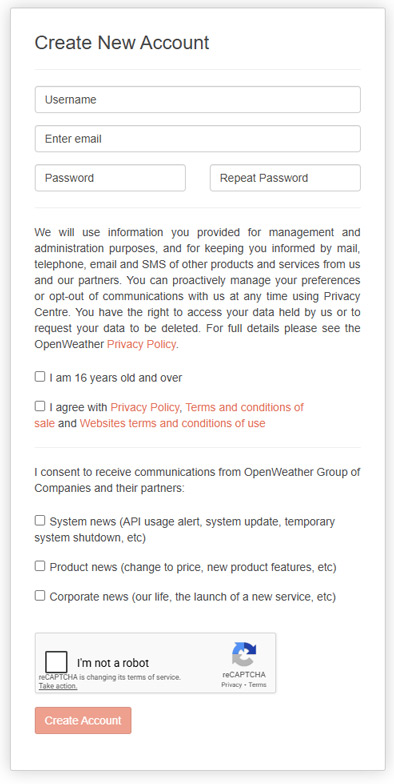The image size is (394, 784).
Task: Click the Create Account button
Action: coord(83,720)
